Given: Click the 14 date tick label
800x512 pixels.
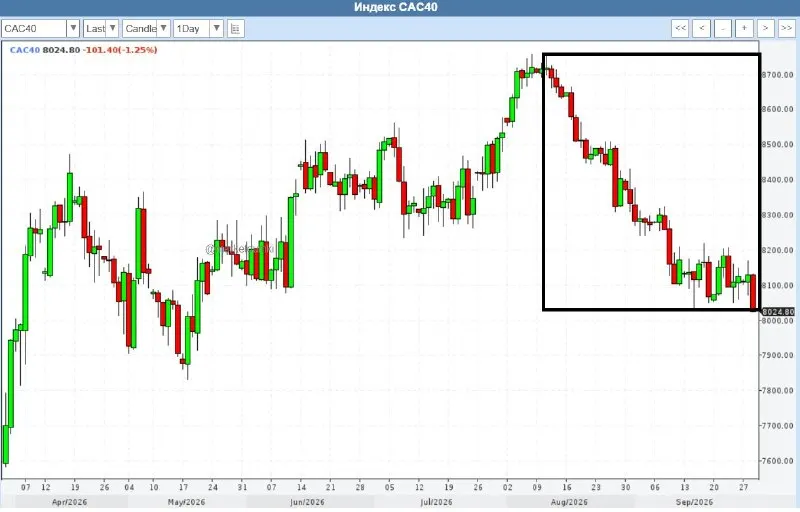Looking at the screenshot, I should click(x=301, y=488).
